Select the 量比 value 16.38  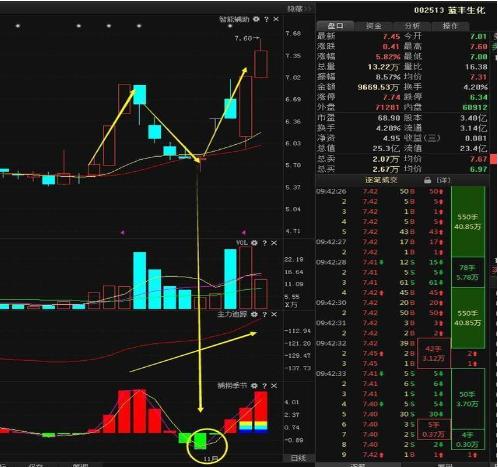tap(476, 67)
